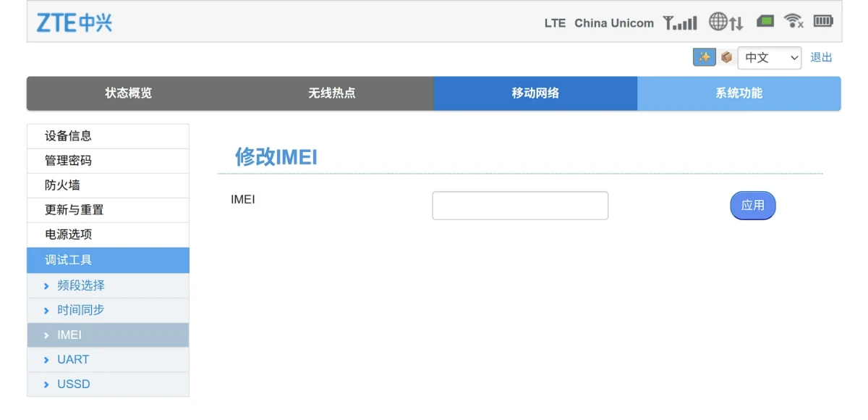The width and height of the screenshot is (868, 420).
Task: Switch to the 状态概览 tab
Action: pyautogui.click(x=129, y=93)
